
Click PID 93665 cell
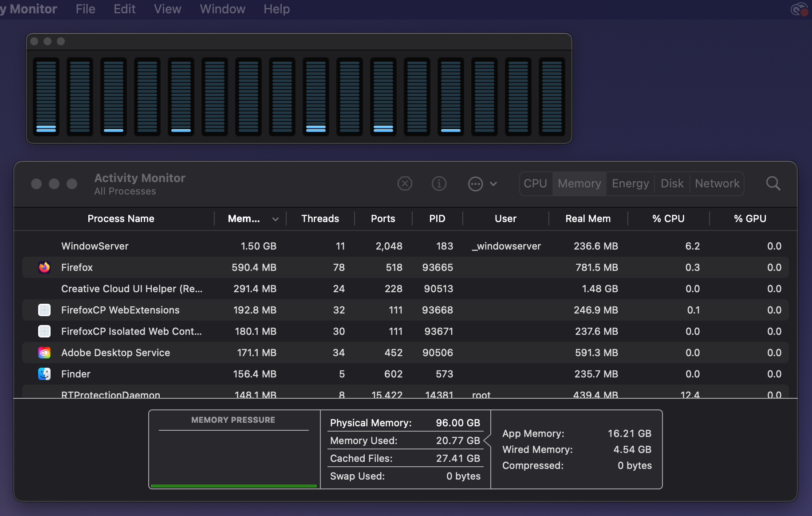click(x=438, y=267)
